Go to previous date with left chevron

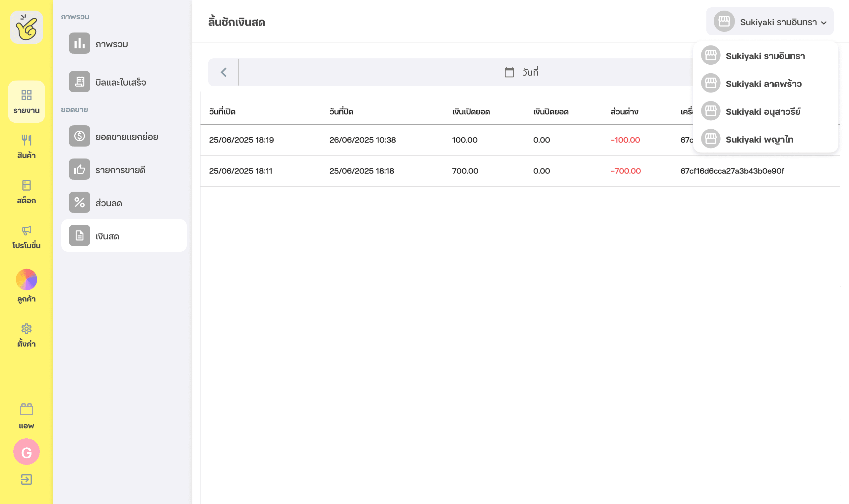224,72
